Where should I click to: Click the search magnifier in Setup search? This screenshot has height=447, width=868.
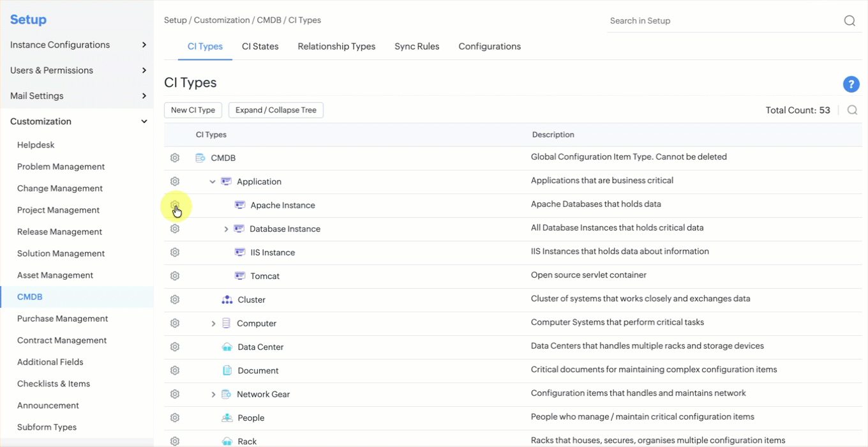pos(849,21)
